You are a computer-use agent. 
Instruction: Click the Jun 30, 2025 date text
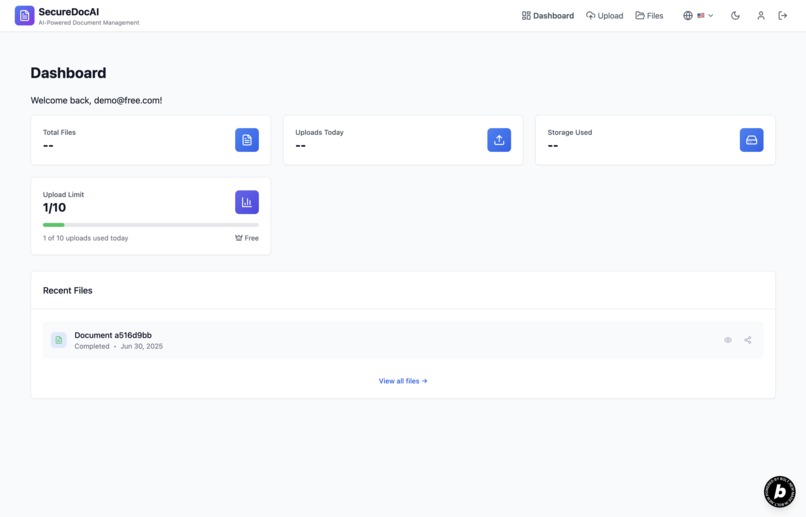(141, 346)
